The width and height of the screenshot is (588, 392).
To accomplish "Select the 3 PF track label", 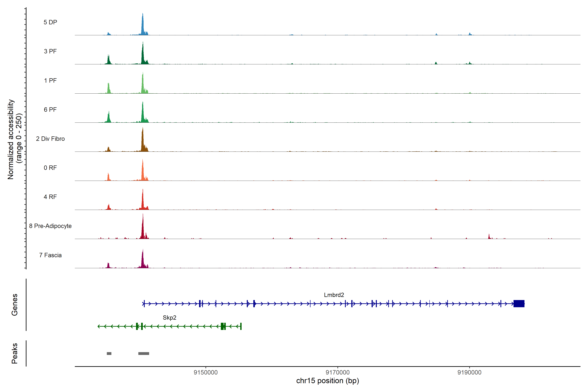I will pyautogui.click(x=50, y=51).
